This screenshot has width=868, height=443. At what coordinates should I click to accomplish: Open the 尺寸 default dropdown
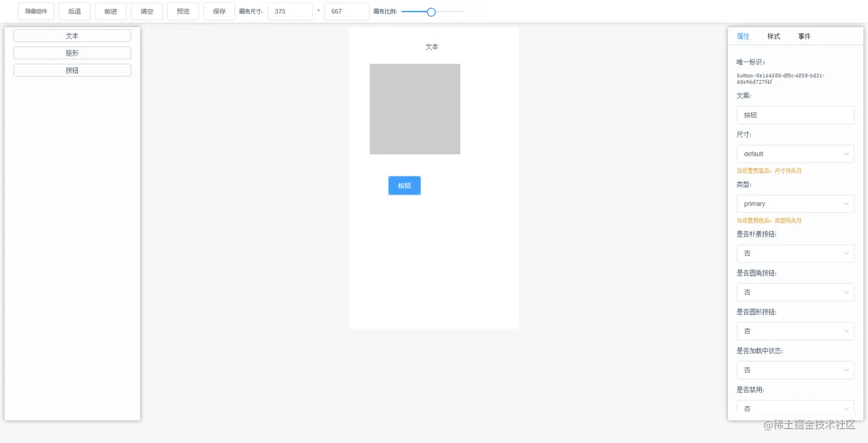[x=795, y=154]
